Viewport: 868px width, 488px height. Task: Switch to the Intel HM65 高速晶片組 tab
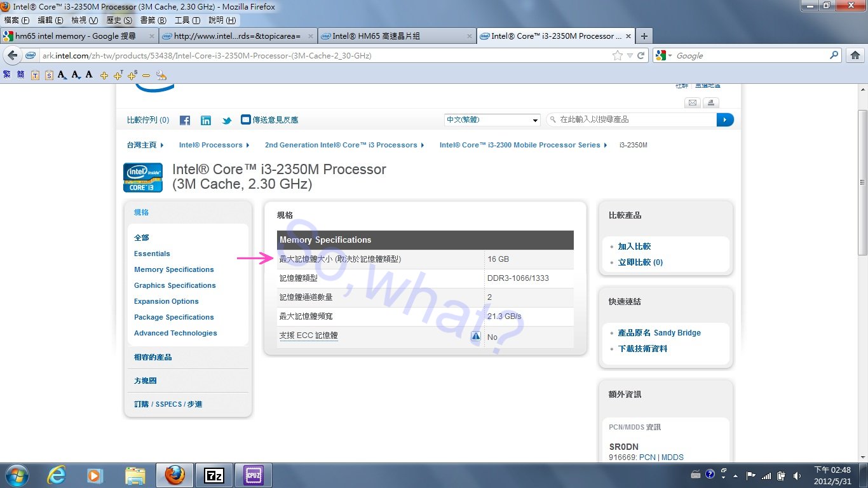[397, 36]
